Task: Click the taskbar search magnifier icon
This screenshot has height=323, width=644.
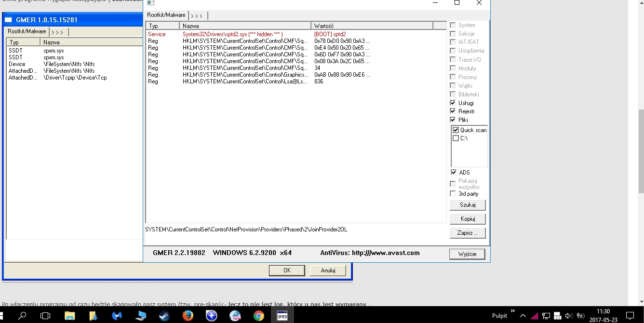Action: [x=22, y=316]
